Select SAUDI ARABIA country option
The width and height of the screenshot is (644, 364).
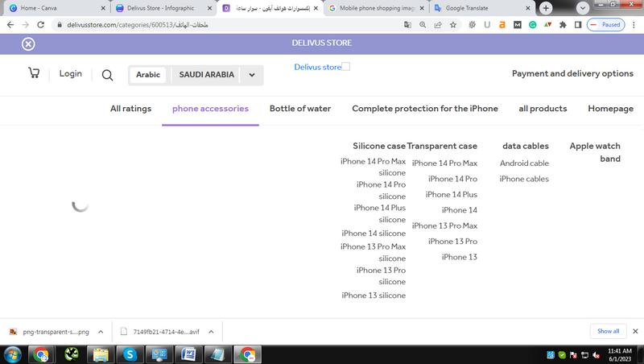207,75
